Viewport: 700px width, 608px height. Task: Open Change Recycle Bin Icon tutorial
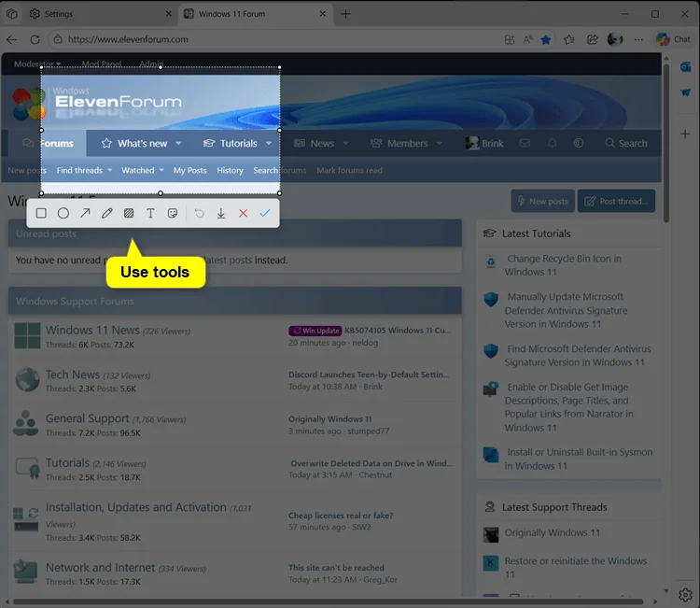point(564,265)
